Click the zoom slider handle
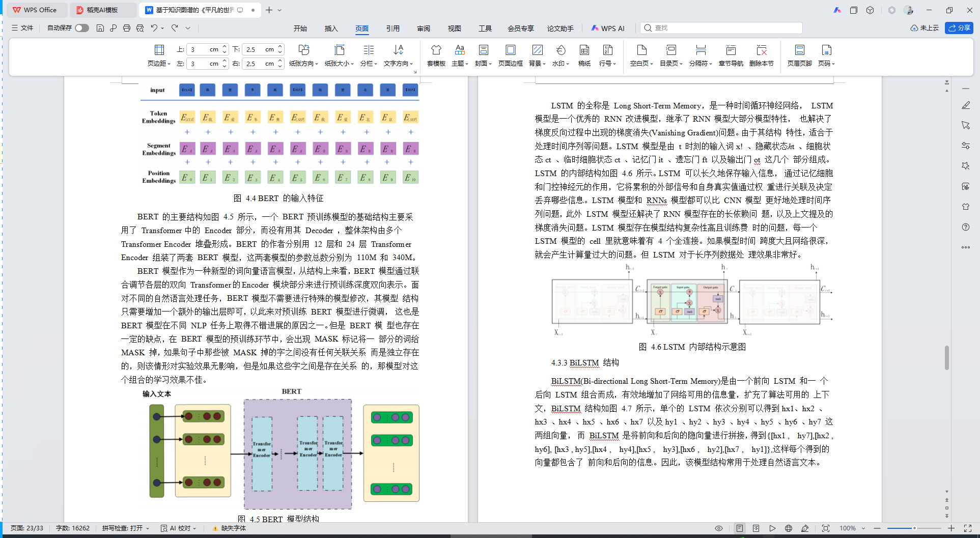 pos(914,528)
